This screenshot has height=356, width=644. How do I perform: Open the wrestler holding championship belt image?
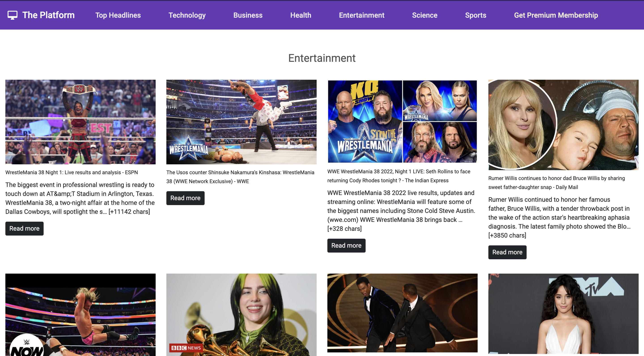80,122
